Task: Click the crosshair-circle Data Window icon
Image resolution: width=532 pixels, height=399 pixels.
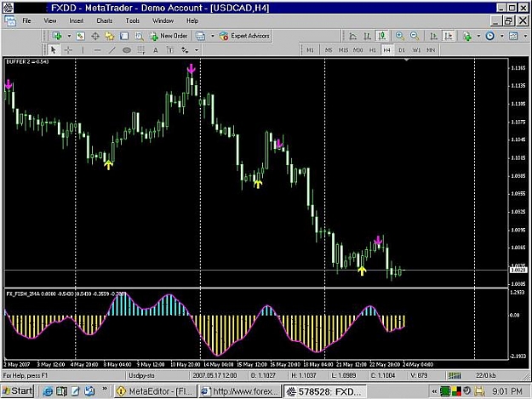Action: 95,36
